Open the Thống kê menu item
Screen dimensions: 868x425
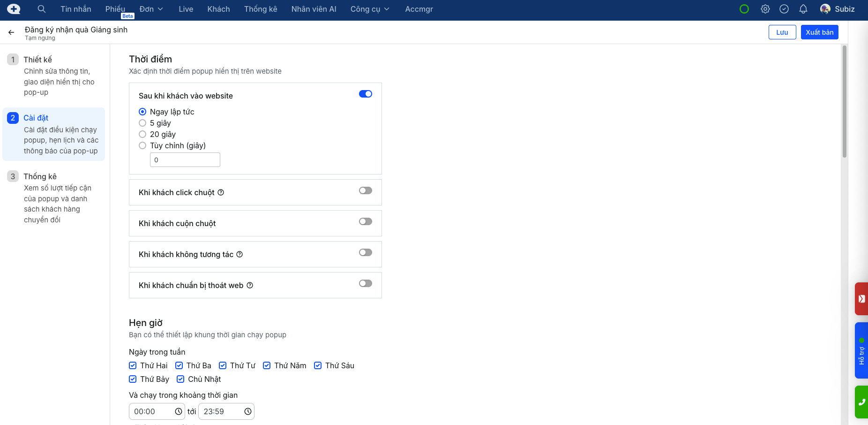(x=260, y=9)
